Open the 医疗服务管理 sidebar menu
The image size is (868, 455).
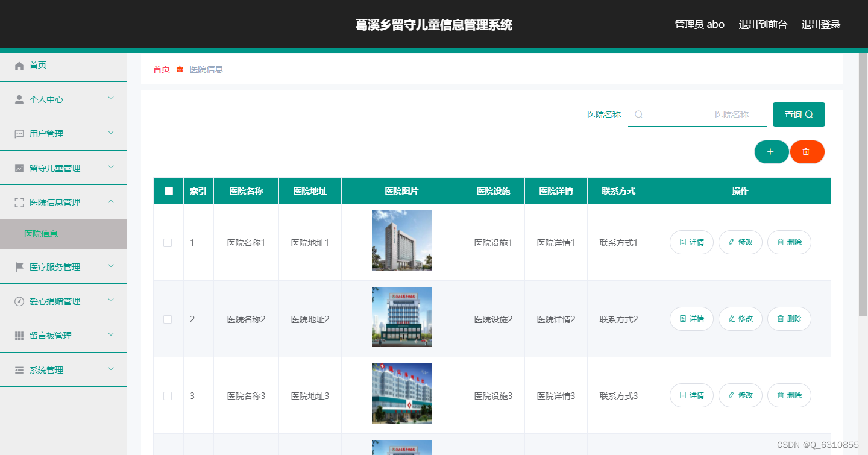(63, 267)
